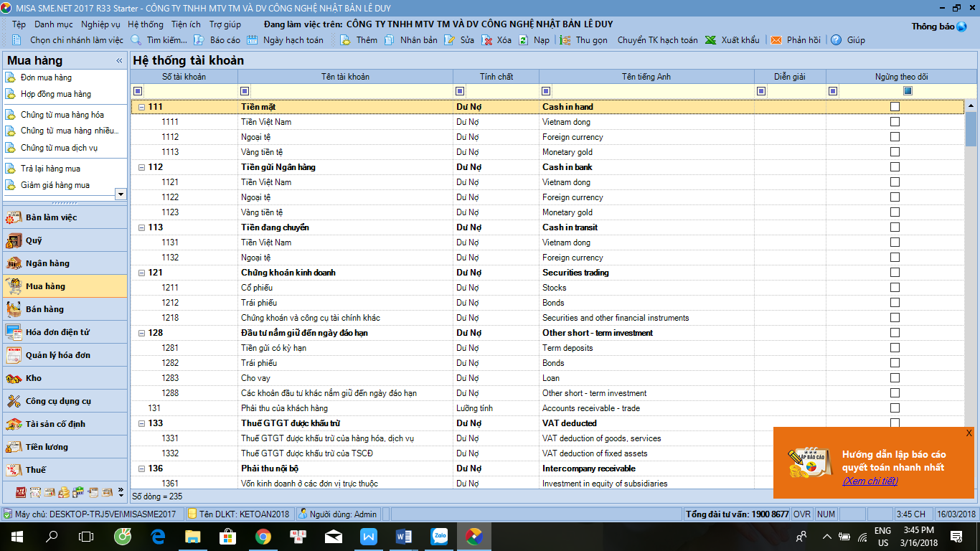Open the Quỹ module in sidebar
The height and width of the screenshot is (551, 980).
coord(34,240)
